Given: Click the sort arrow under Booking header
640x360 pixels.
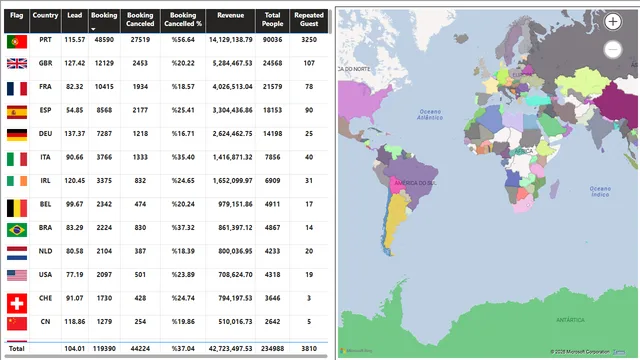Looking at the screenshot, I should pyautogui.click(x=93, y=29).
